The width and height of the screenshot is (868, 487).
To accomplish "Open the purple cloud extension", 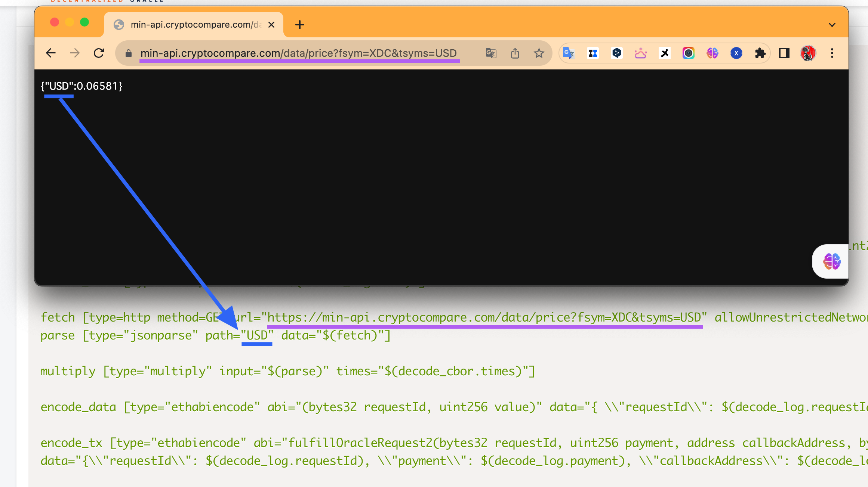I will point(640,53).
